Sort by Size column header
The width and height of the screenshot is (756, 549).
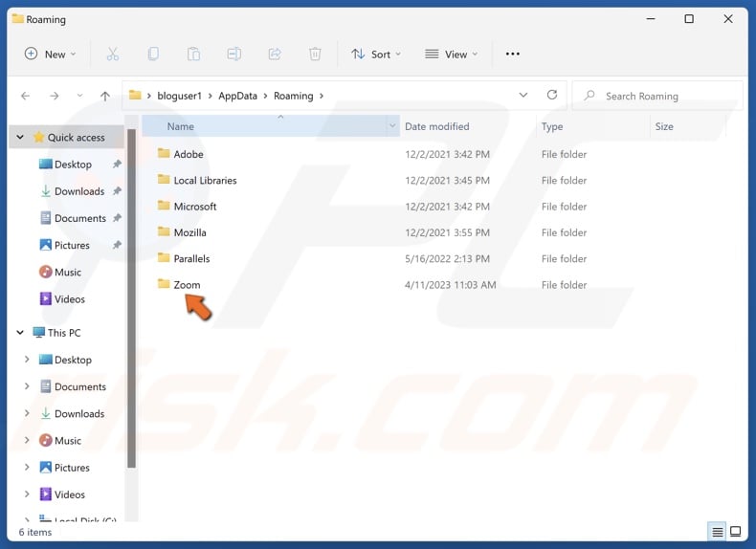click(x=664, y=126)
